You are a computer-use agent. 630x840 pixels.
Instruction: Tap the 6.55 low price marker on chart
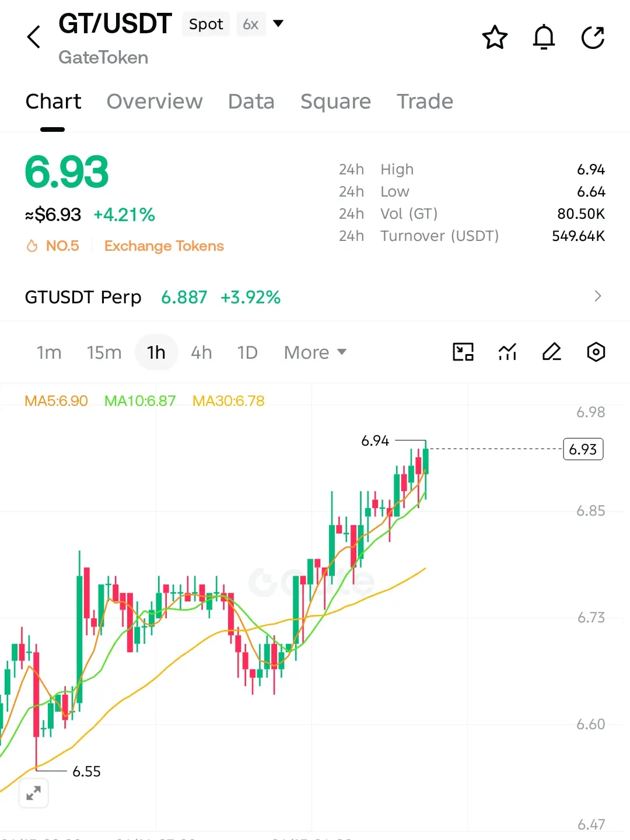(86, 771)
